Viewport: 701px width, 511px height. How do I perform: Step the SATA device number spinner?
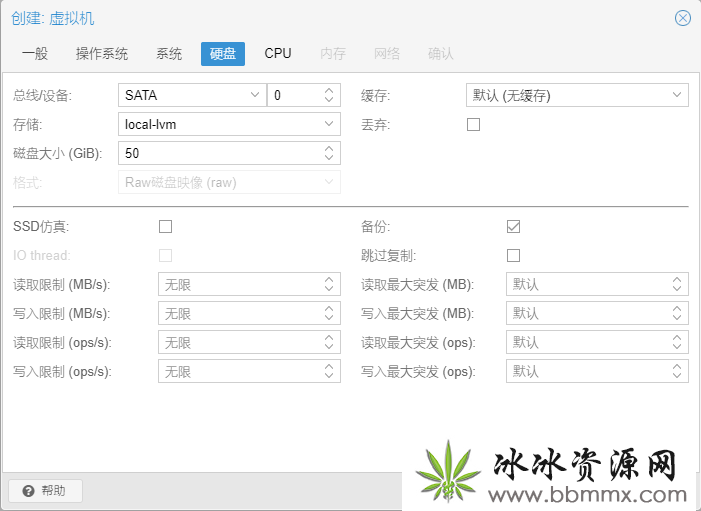pyautogui.click(x=329, y=95)
